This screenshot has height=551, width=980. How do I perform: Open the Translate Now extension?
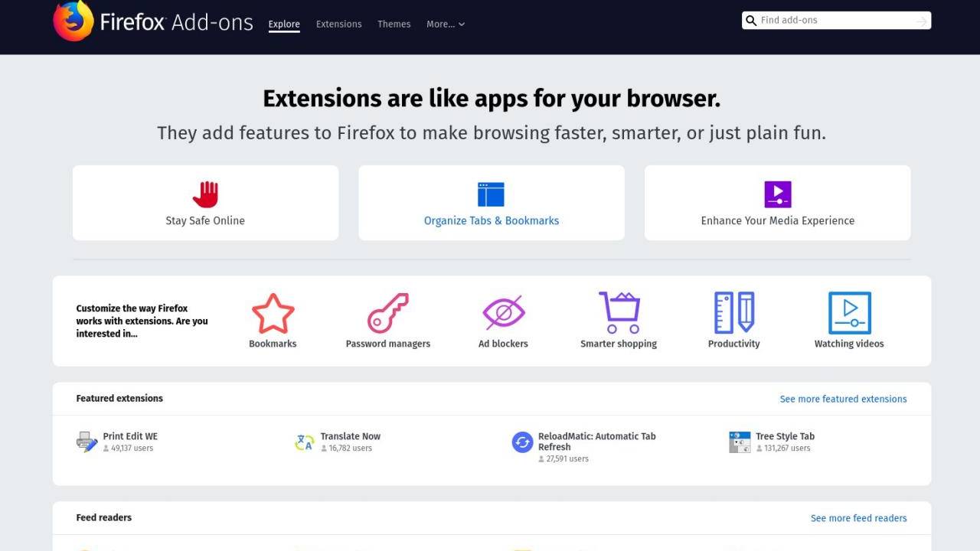pyautogui.click(x=351, y=436)
